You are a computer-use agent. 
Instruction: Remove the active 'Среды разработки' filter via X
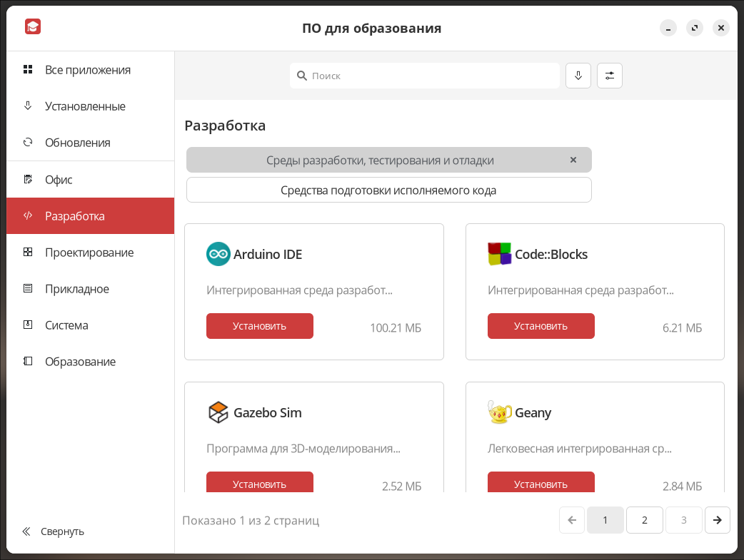573,160
